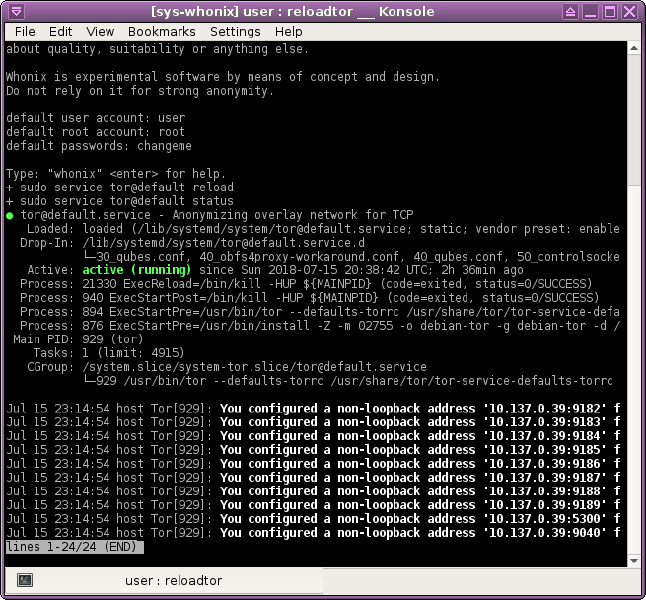
Task: Click 'default user account: user' line
Action: [96, 118]
